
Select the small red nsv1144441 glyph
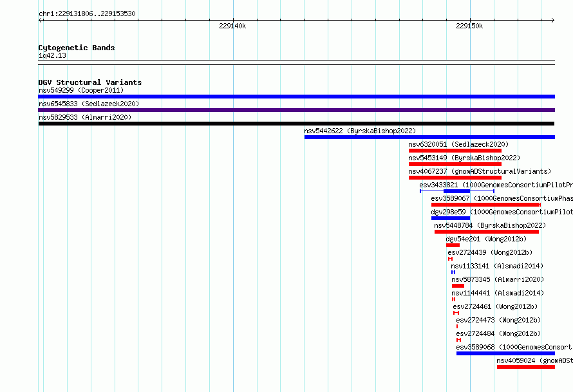[x=453, y=299]
